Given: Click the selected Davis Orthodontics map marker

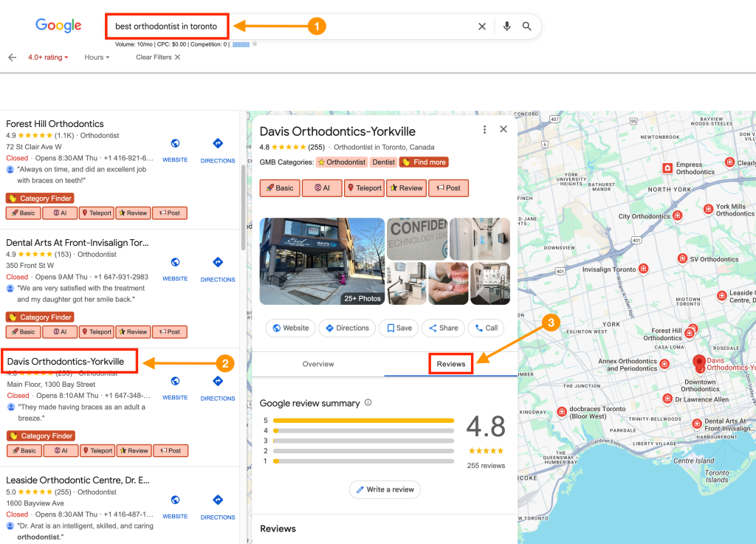Looking at the screenshot, I should 699,363.
